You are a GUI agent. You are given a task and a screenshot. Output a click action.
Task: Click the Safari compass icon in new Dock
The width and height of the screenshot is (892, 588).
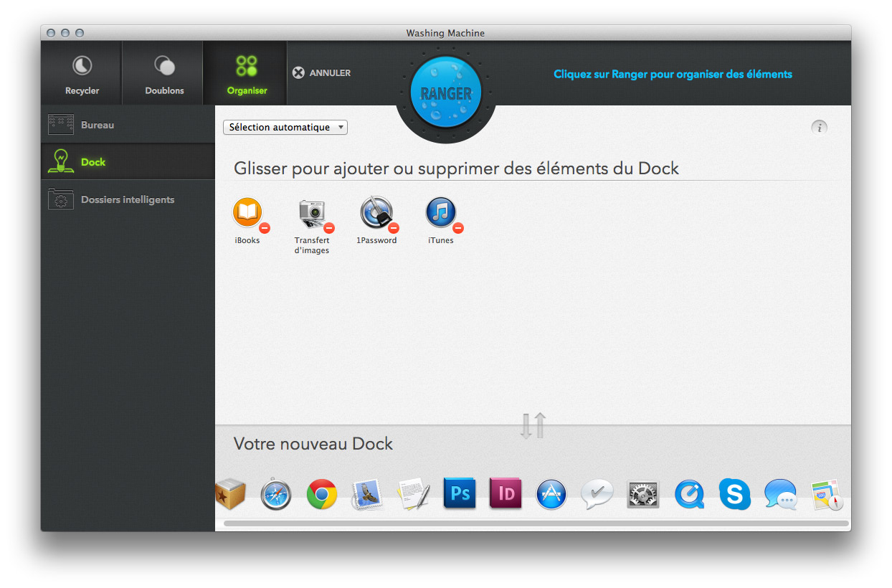click(276, 494)
